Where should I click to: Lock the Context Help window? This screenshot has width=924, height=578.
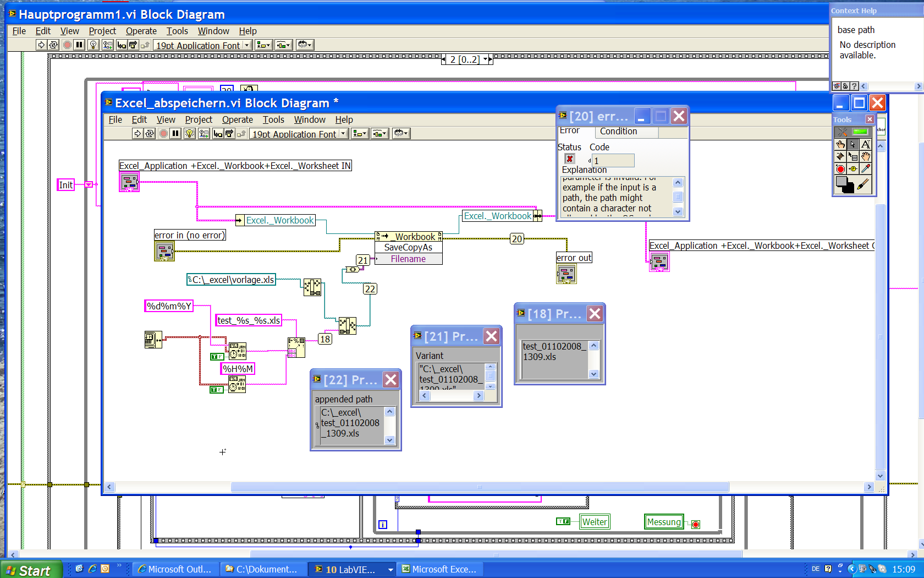pos(845,86)
